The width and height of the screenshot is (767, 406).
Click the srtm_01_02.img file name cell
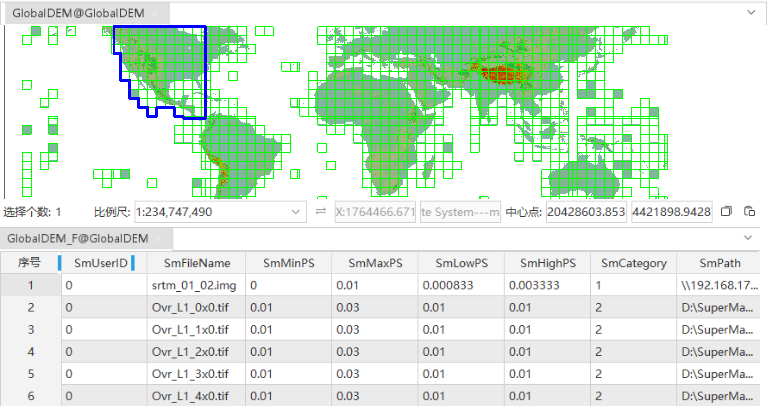coord(191,285)
